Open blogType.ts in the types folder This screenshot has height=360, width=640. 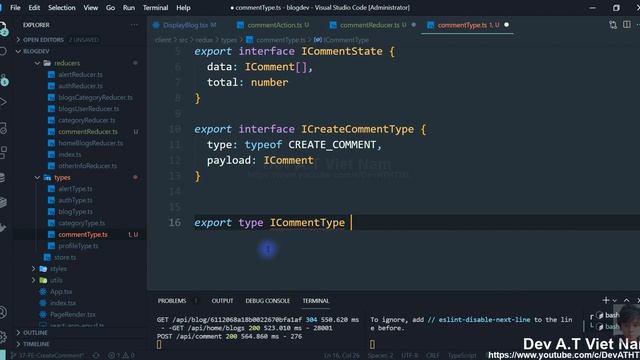click(x=76, y=212)
